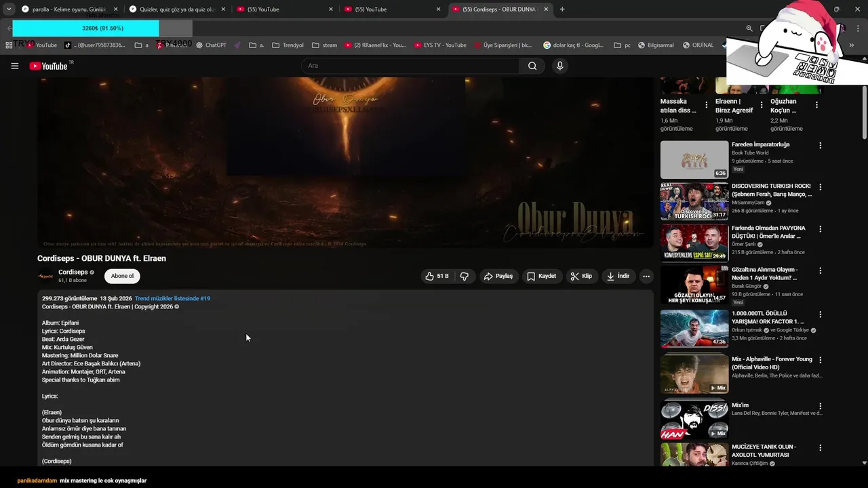Open options for 'Elraenn | Biraz Agresif' short
Viewport: 868px width, 488px height.
click(762, 105)
